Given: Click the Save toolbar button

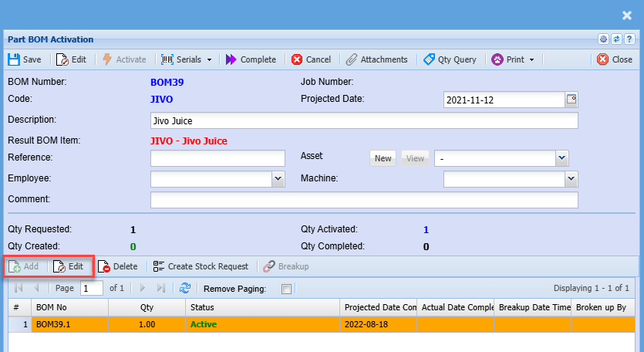Looking at the screenshot, I should click(25, 59).
